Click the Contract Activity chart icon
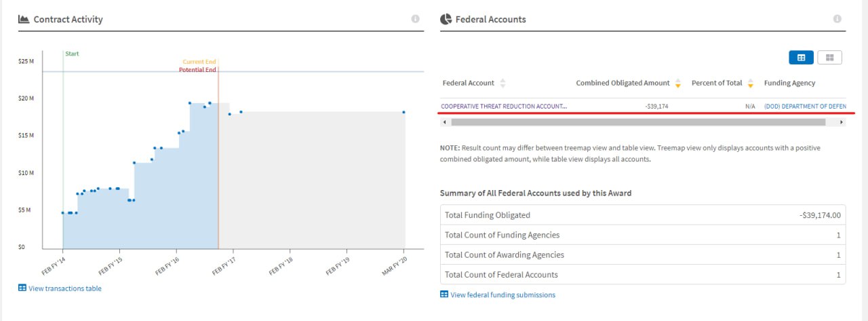Screen dimensions: 868x321 [24, 19]
